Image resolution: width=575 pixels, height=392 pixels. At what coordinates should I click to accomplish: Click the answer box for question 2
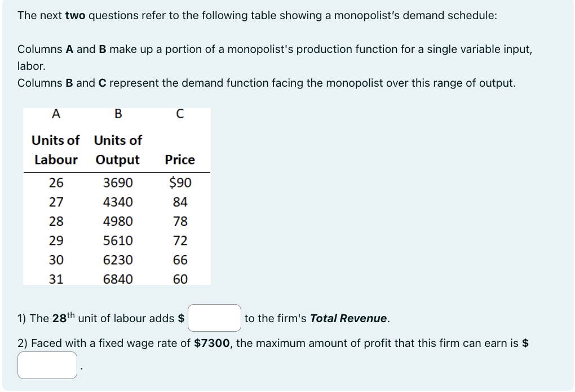coord(47,365)
